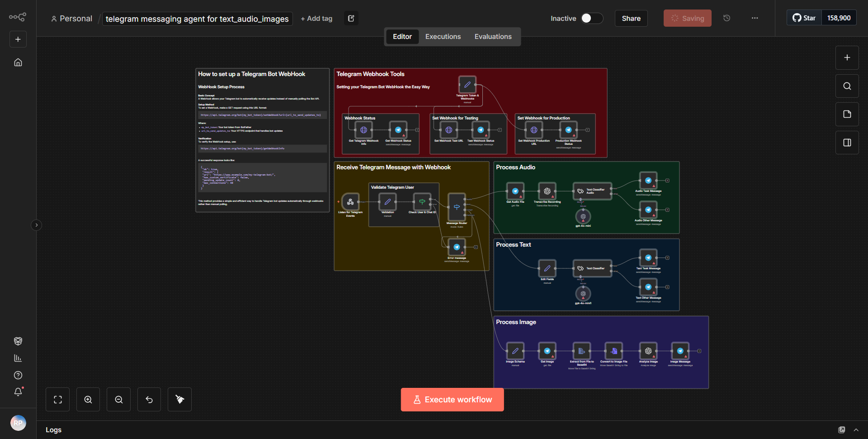Viewport: 868px width, 439px height.
Task: Open the templates cube icon in sidebar
Action: [x=18, y=341]
